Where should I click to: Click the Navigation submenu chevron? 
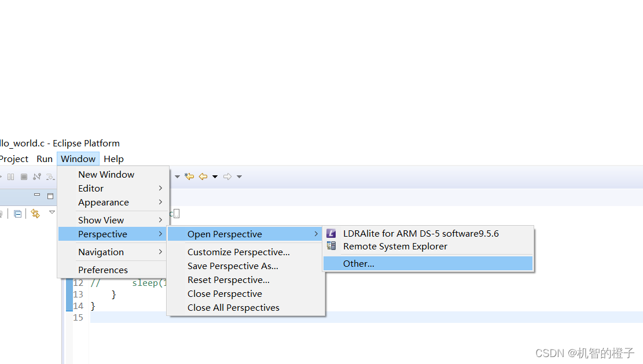tap(160, 252)
